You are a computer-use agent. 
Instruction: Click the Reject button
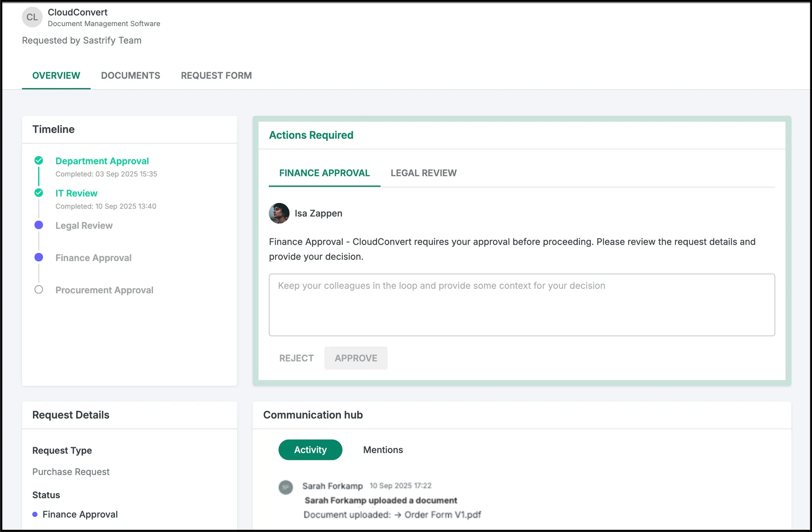pos(296,358)
